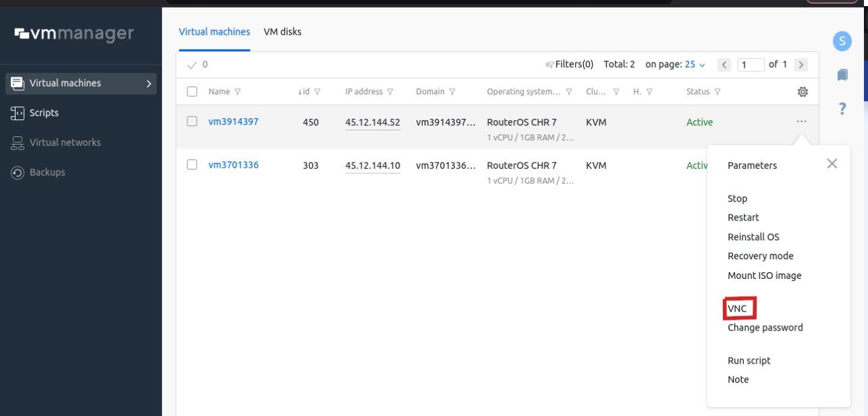Viewport: 868px width, 416px height.
Task: Click the VMmanager logo
Action: coord(74,33)
